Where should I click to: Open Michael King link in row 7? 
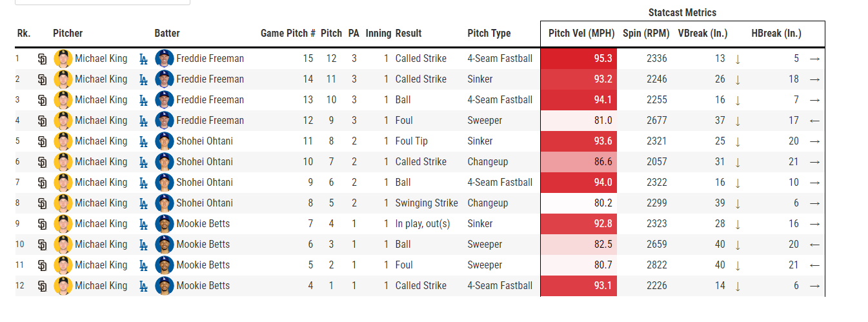click(101, 183)
